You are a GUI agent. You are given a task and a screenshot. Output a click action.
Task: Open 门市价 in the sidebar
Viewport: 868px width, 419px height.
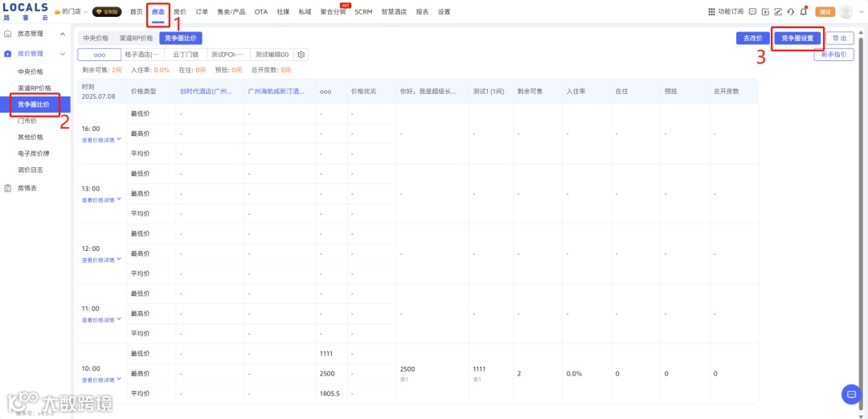[27, 121]
